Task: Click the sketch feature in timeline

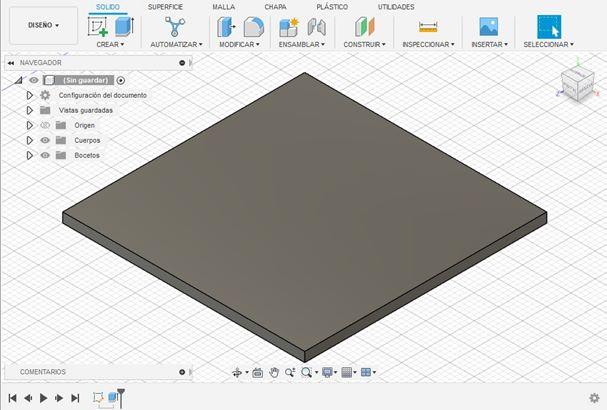Action: [98, 398]
